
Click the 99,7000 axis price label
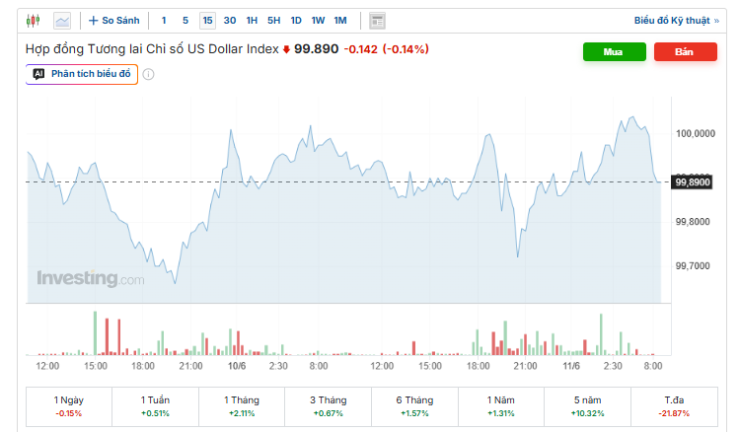tap(692, 266)
